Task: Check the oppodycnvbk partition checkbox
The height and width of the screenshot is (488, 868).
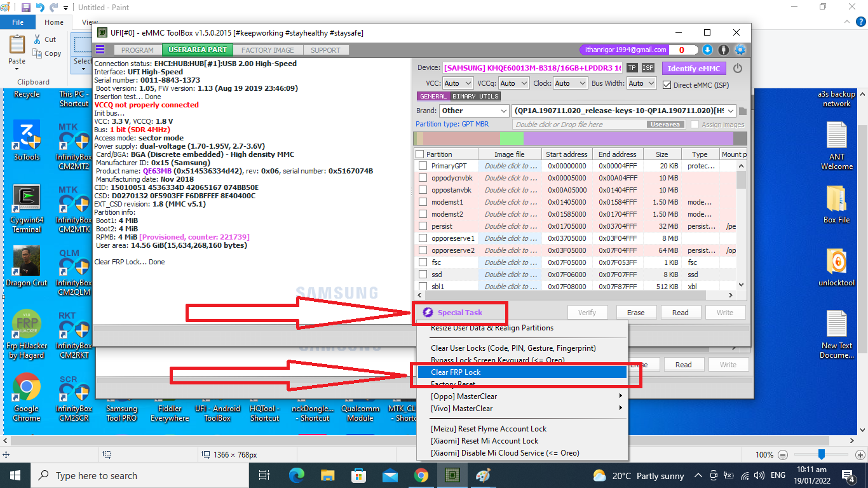Action: click(x=423, y=178)
